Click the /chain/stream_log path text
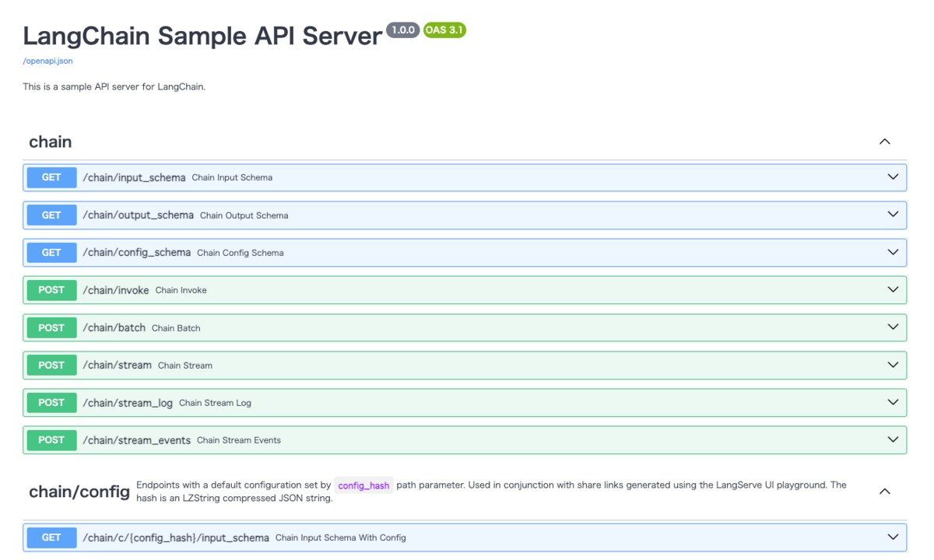Viewport: 934px width, 560px height. coord(128,402)
